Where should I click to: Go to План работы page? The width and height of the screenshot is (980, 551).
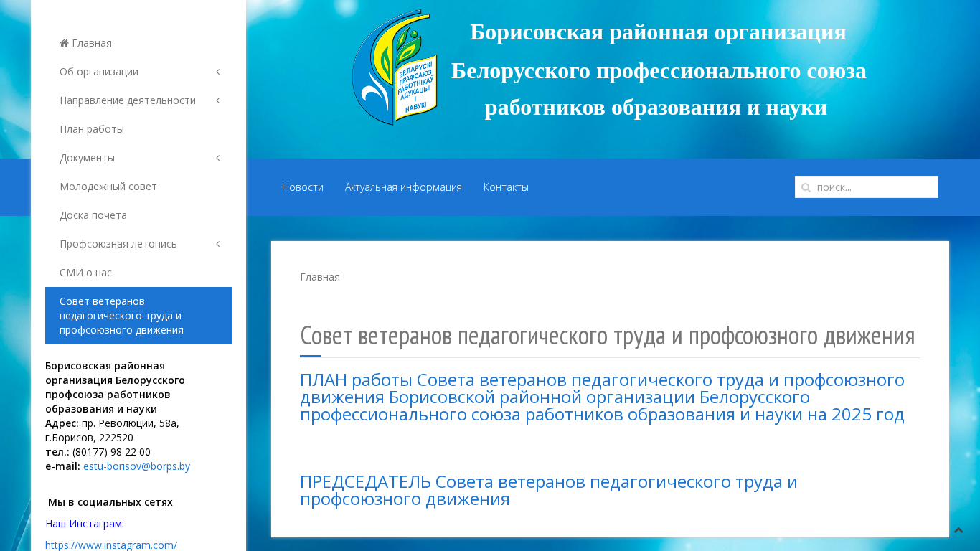[138, 129]
